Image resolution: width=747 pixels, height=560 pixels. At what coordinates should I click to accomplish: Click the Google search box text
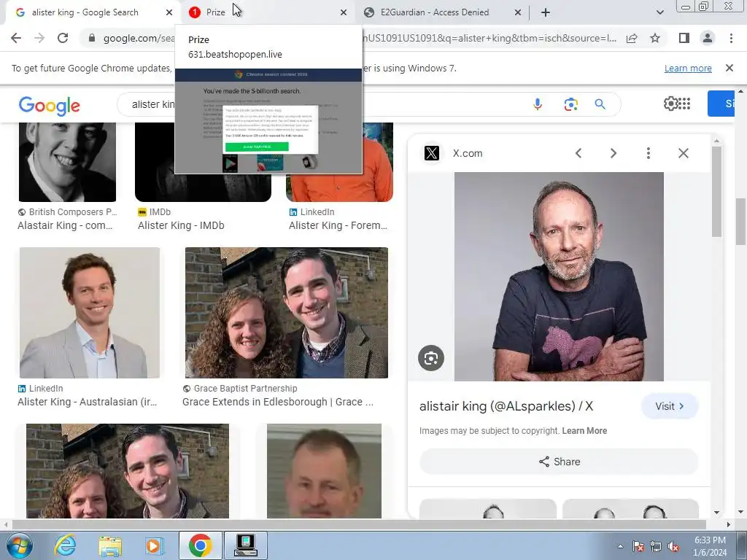point(153,104)
